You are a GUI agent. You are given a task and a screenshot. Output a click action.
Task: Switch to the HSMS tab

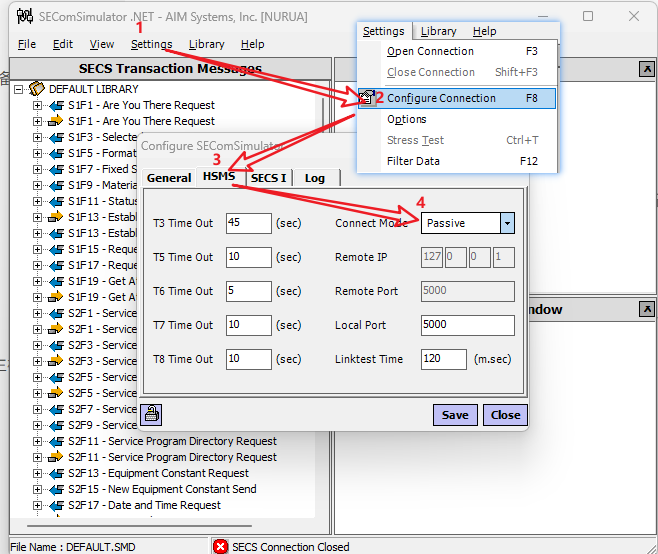click(x=219, y=176)
